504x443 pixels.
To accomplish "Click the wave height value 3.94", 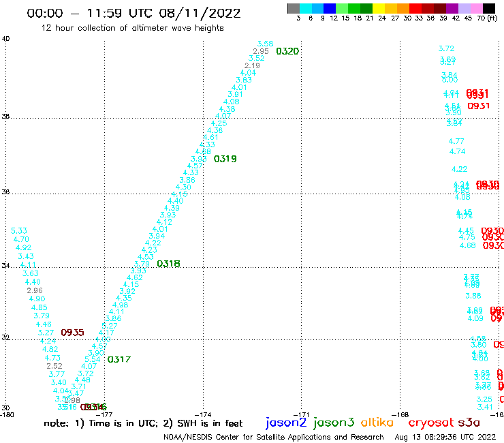I will pyautogui.click(x=157, y=236).
